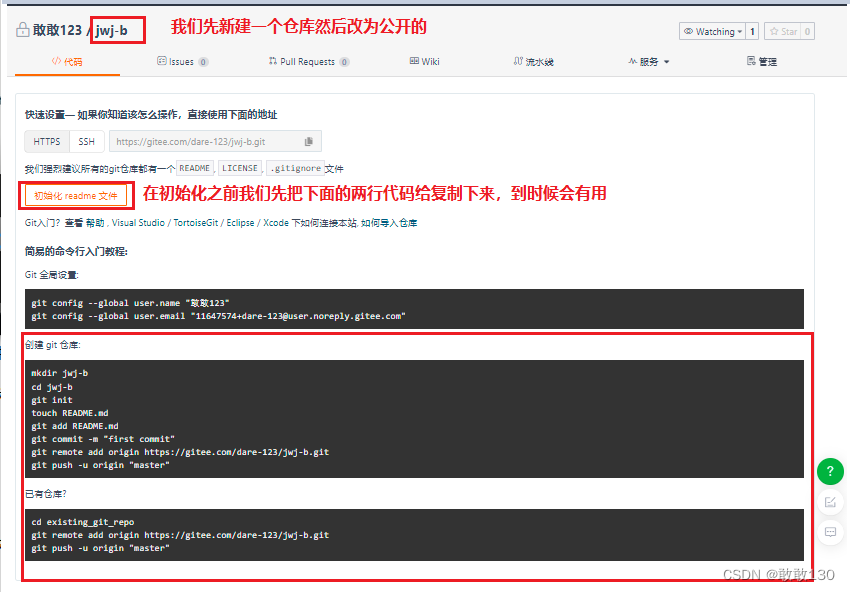
Task: Click the 代码 code brackets icon
Action: pos(56,61)
